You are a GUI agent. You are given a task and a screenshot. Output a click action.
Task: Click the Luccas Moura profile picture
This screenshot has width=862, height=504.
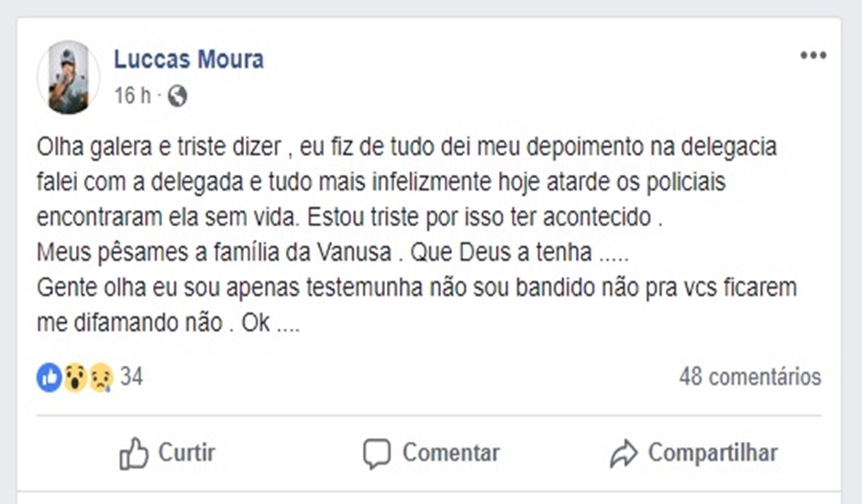point(68,78)
